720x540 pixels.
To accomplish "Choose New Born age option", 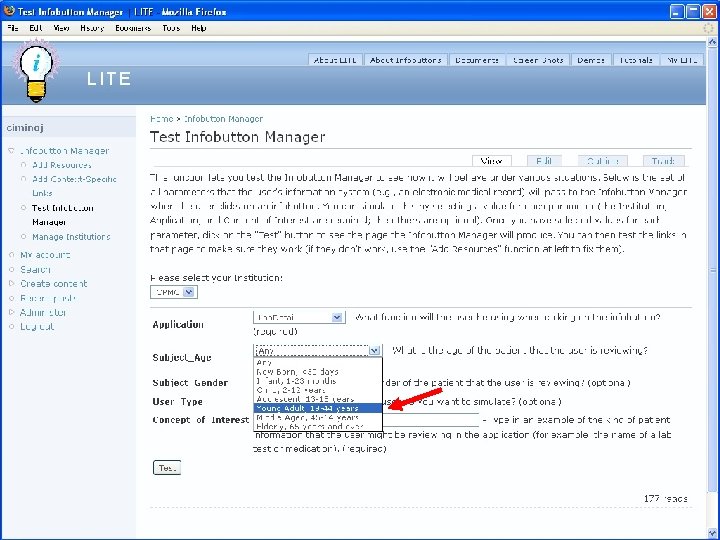I will click(318, 371).
